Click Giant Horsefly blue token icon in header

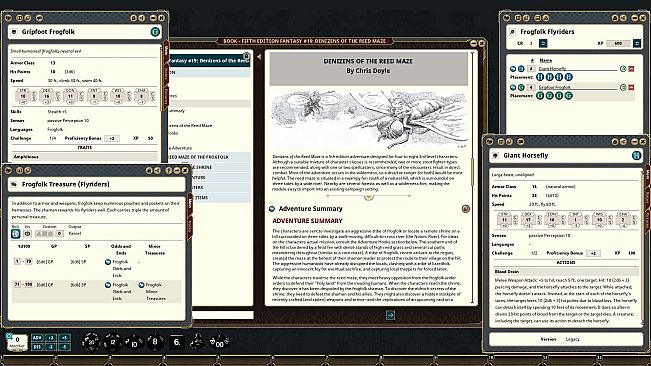(x=636, y=156)
